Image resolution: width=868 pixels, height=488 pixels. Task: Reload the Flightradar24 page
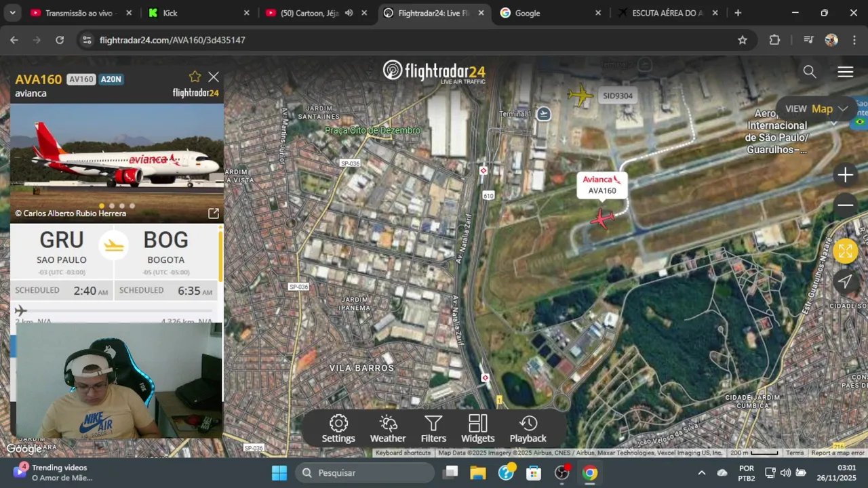(60, 40)
